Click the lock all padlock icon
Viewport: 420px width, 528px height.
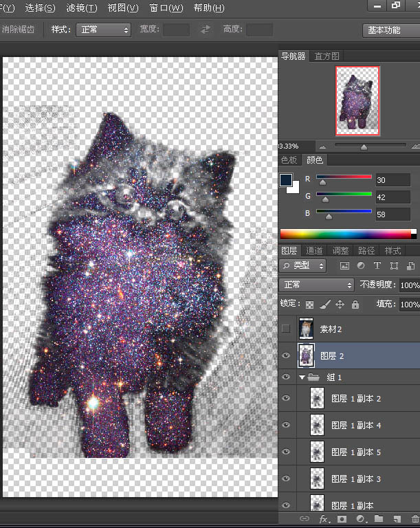point(355,305)
